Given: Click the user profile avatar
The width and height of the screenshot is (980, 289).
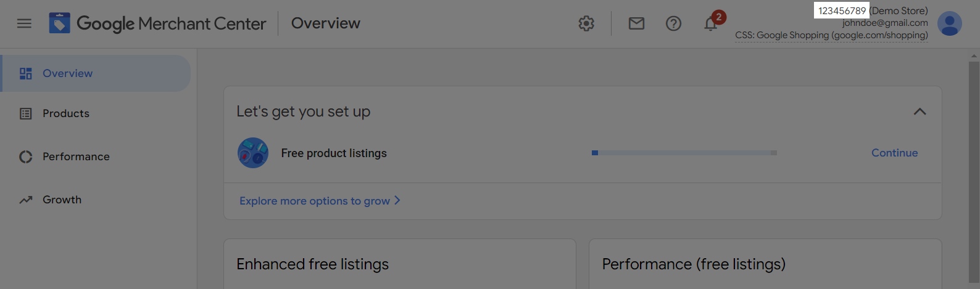Looking at the screenshot, I should [949, 23].
